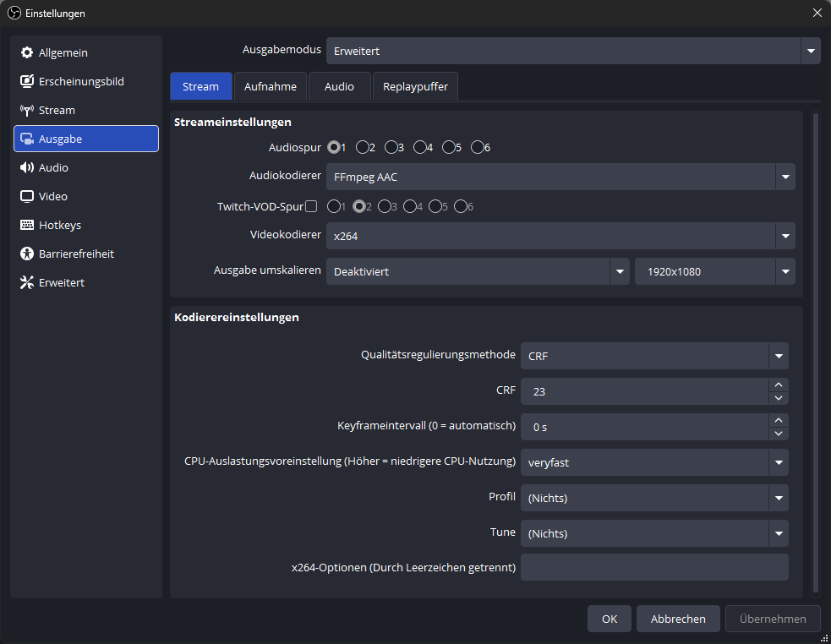Increase CRF value with up arrow
The width and height of the screenshot is (831, 644).
779,385
